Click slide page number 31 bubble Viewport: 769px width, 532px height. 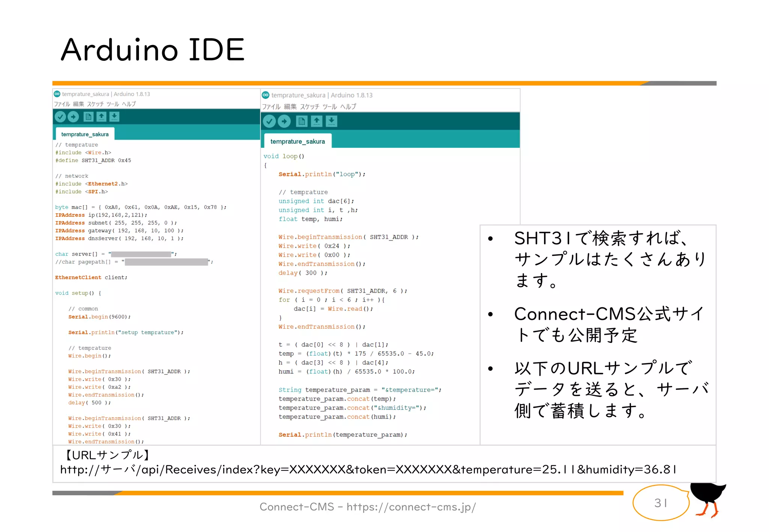coord(661,503)
